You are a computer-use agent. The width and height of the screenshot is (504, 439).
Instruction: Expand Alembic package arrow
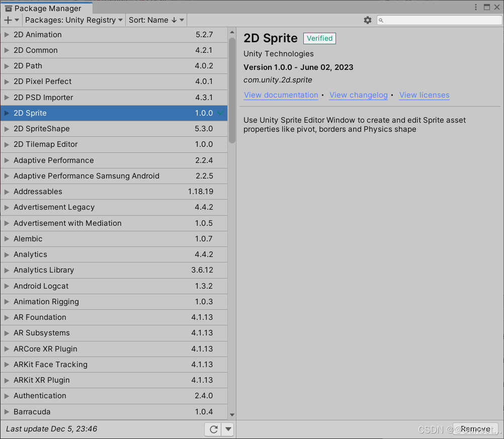pyautogui.click(x=7, y=239)
